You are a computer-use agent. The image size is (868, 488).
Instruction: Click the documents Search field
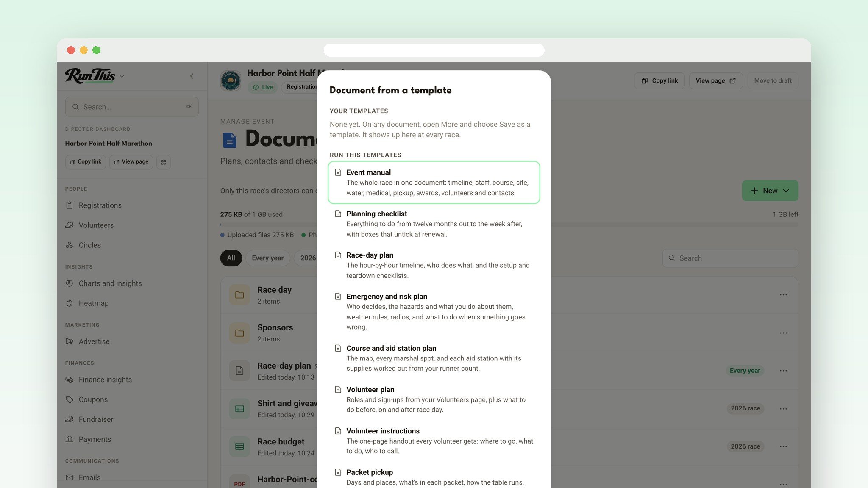730,258
